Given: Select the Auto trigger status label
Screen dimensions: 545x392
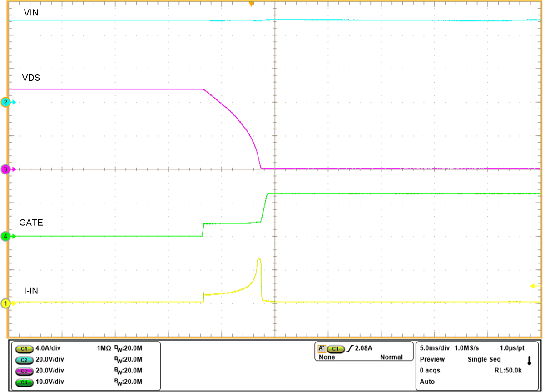Looking at the screenshot, I should pyautogui.click(x=426, y=382).
